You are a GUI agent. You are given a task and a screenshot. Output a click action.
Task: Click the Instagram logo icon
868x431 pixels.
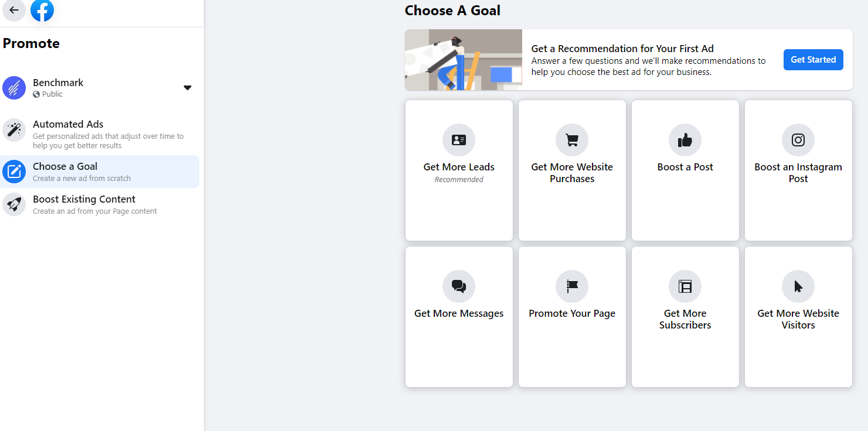coord(798,140)
